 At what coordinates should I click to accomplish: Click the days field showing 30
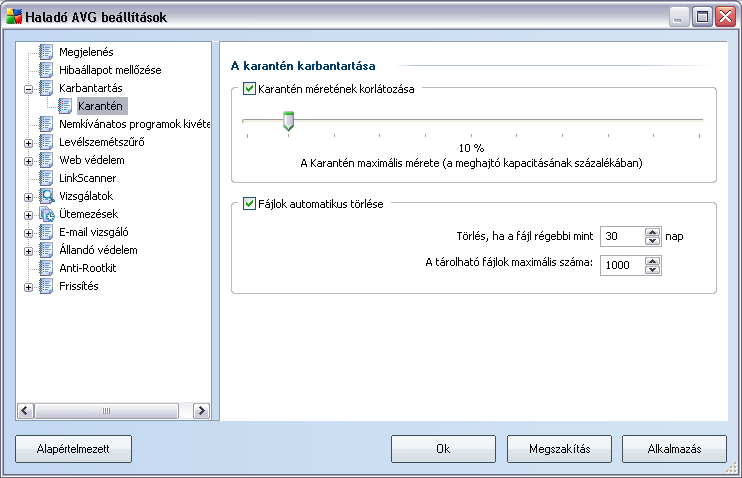tap(622, 236)
